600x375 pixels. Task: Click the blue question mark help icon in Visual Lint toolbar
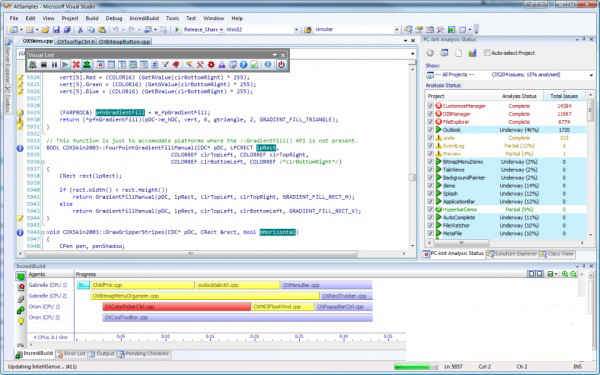click(x=243, y=65)
